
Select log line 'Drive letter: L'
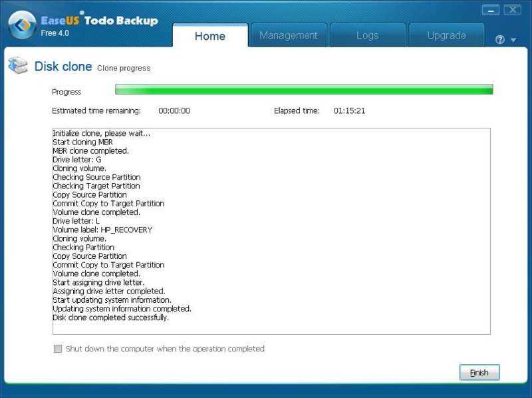tap(76, 221)
